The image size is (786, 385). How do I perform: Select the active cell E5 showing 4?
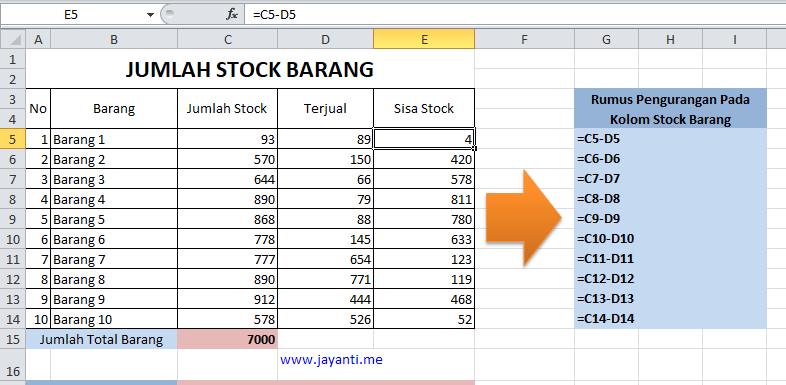[x=424, y=139]
